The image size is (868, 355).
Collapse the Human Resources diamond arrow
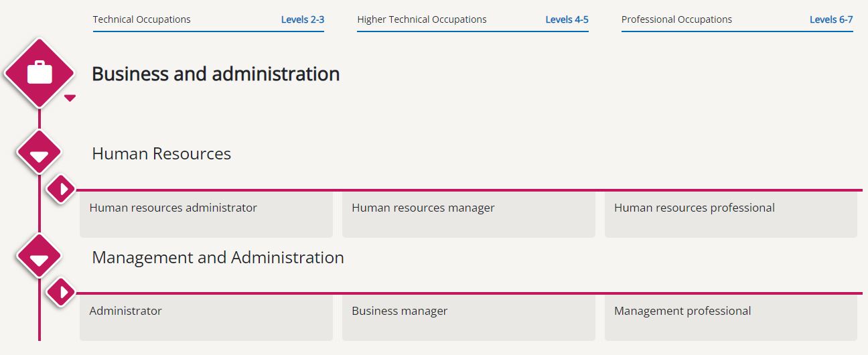[x=40, y=153]
